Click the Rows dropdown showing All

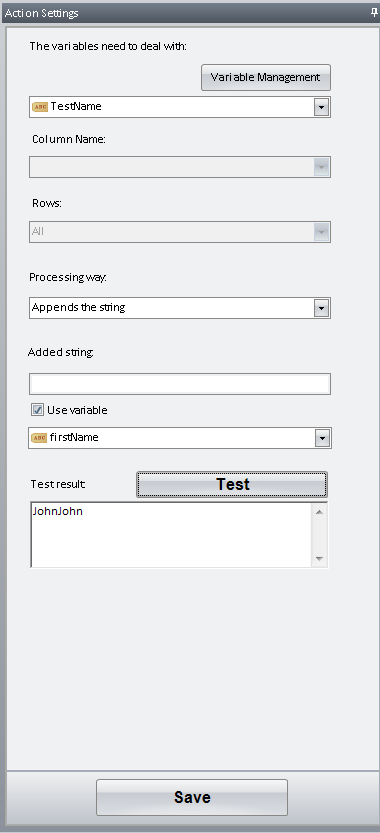180,232
